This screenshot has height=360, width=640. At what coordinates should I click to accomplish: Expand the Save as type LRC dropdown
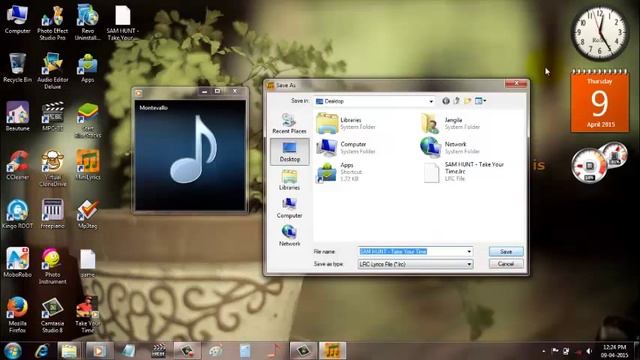469,264
